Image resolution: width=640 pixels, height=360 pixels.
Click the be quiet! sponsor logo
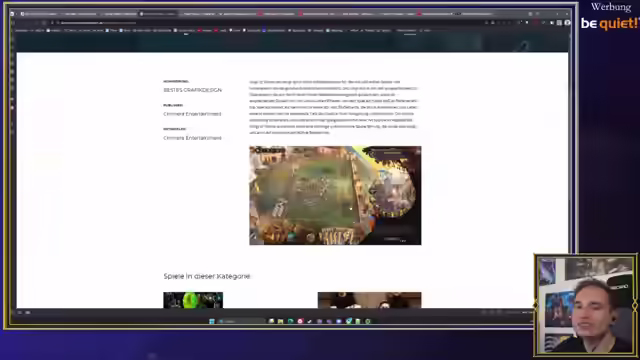(x=610, y=23)
